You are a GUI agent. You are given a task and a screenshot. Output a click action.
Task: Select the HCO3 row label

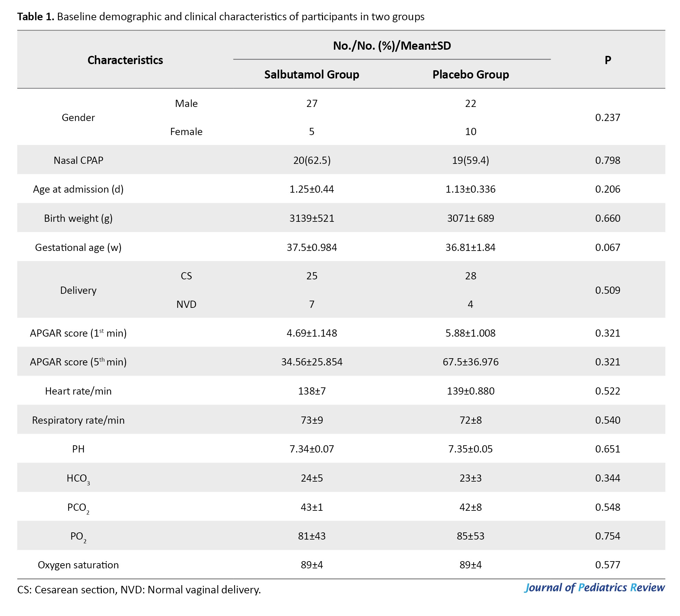click(78, 478)
